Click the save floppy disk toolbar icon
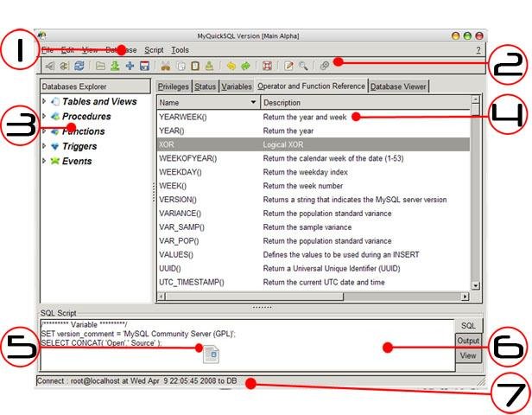Image resolution: width=532 pixels, height=415 pixels. point(145,66)
